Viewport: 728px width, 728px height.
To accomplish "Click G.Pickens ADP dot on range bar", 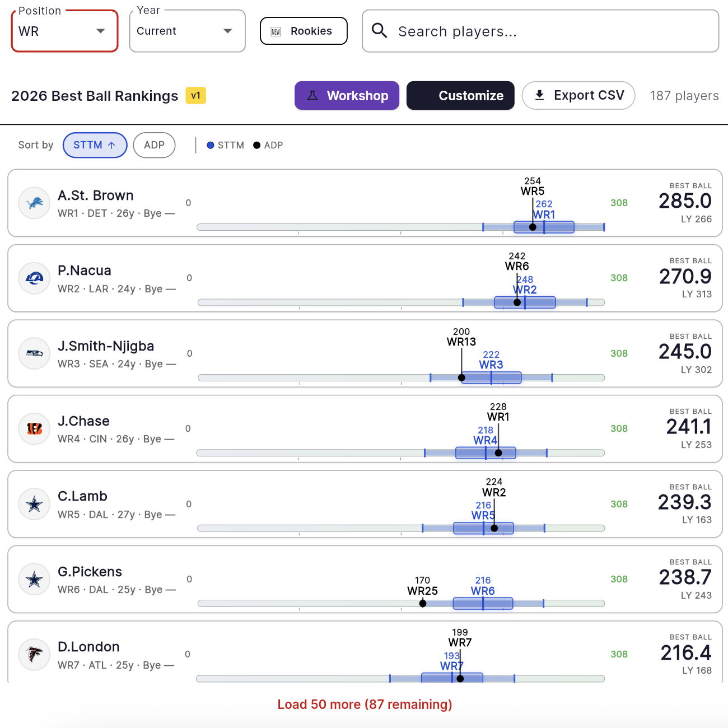I will pyautogui.click(x=423, y=603).
